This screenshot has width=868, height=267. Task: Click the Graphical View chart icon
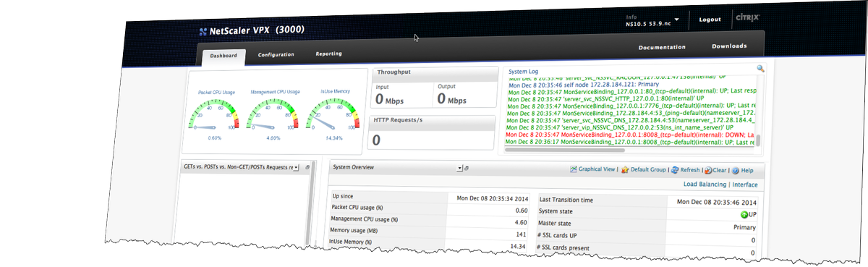point(573,169)
